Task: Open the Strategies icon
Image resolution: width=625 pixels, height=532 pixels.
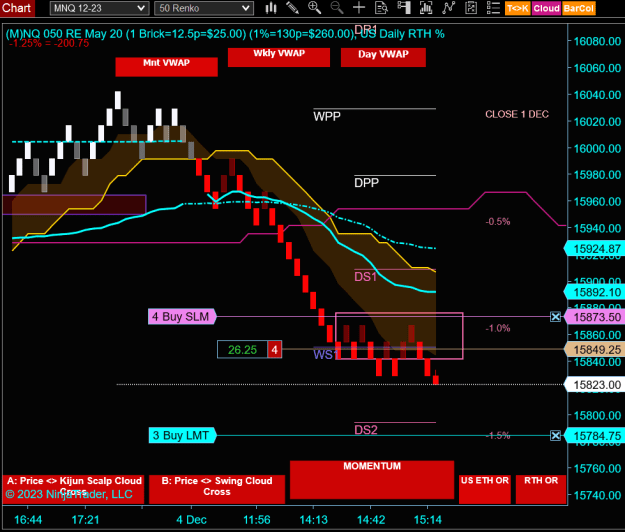Action: coord(471,8)
